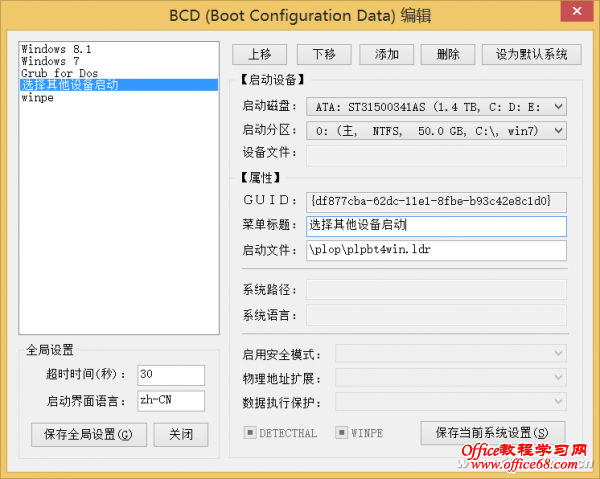Click the GUID field
The width and height of the screenshot is (600, 479).
[436, 202]
